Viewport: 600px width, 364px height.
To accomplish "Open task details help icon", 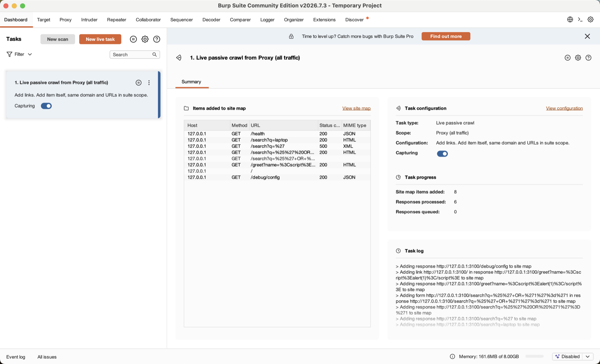I will (588, 58).
